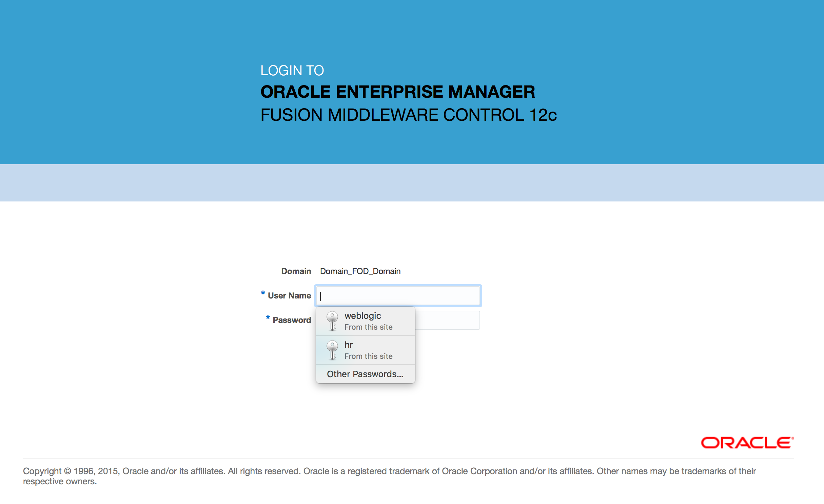Click the key icon beside weblogic
The height and width of the screenshot is (504, 824).
pos(332,321)
